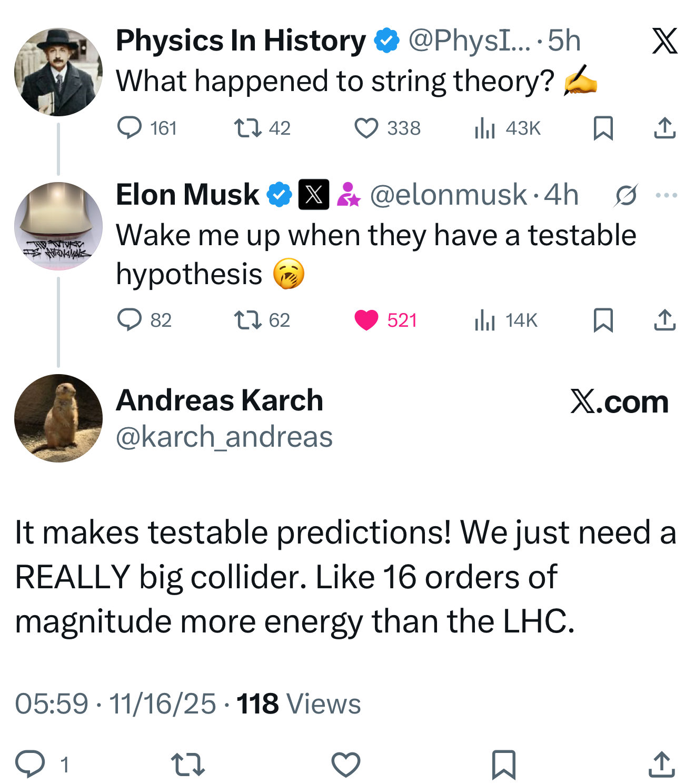Repost Elon Musk's testable hypothesis tweet
Image resolution: width=695 pixels, height=784 pixels.
pyautogui.click(x=247, y=320)
